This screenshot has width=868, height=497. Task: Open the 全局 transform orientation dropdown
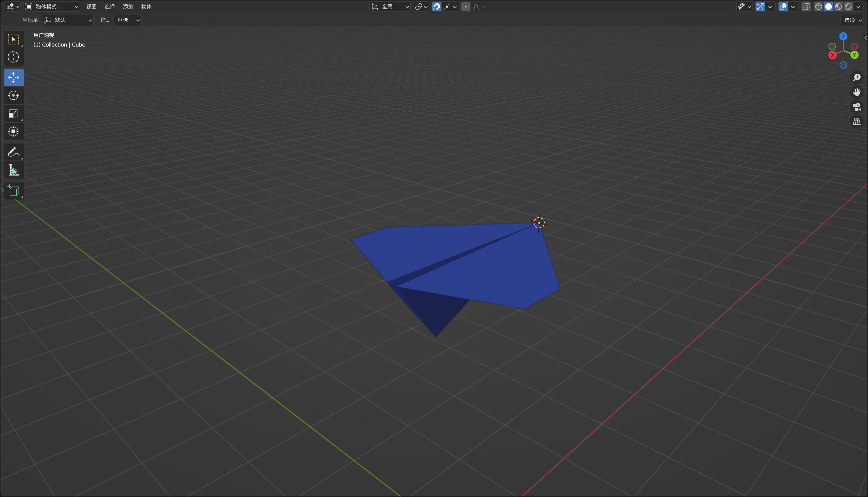[390, 7]
